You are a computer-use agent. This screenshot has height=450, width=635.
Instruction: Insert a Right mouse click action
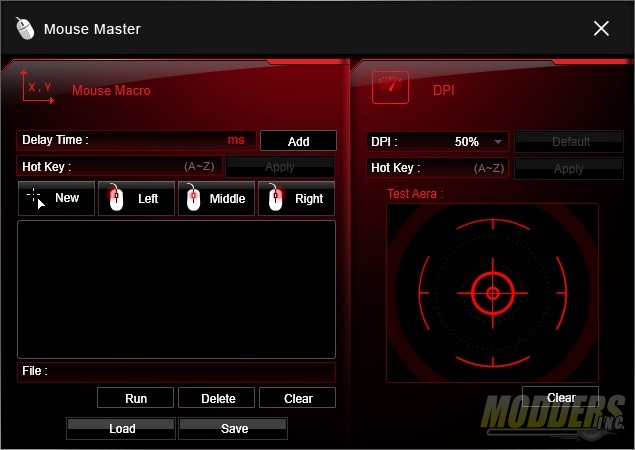pos(296,198)
